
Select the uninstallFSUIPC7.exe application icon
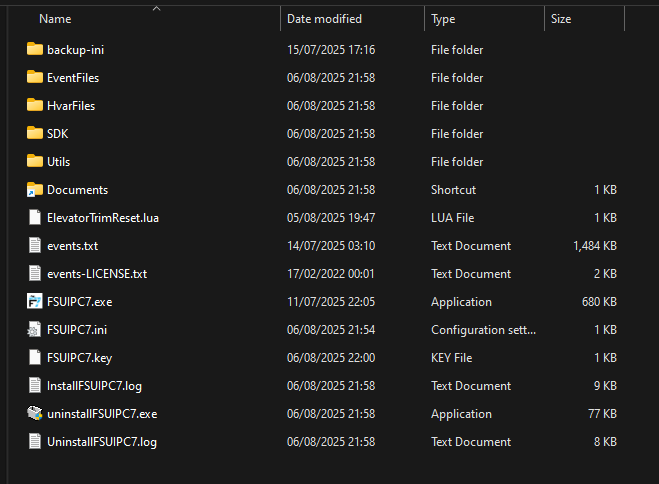(x=34, y=413)
